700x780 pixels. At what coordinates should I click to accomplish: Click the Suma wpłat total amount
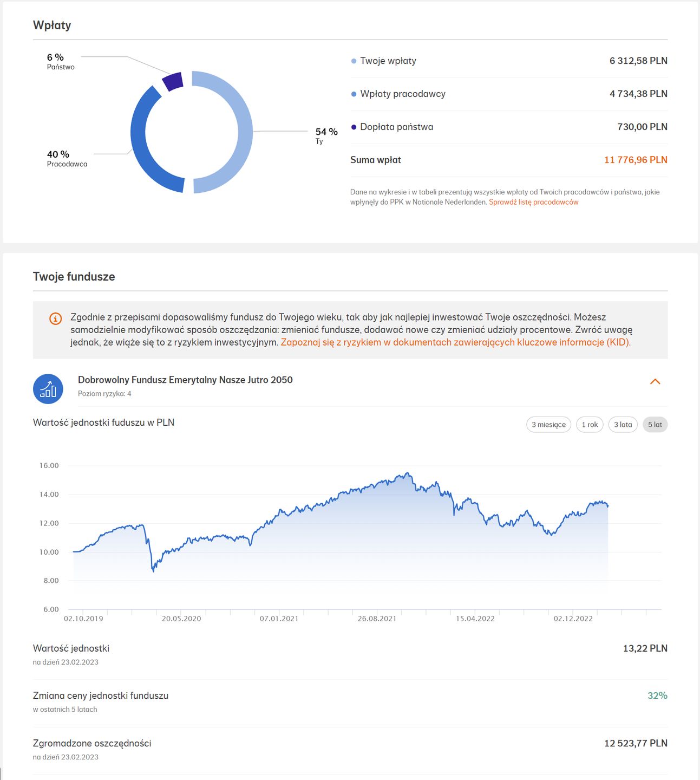(x=635, y=160)
